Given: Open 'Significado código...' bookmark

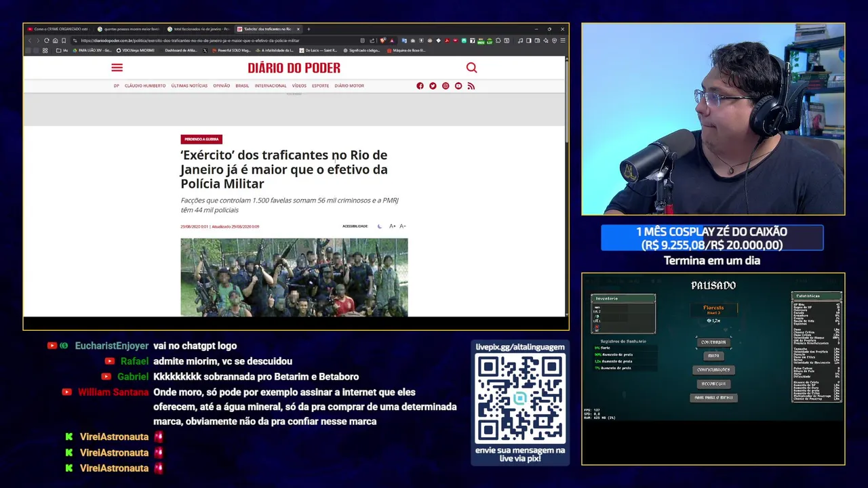Looking at the screenshot, I should [x=362, y=50].
